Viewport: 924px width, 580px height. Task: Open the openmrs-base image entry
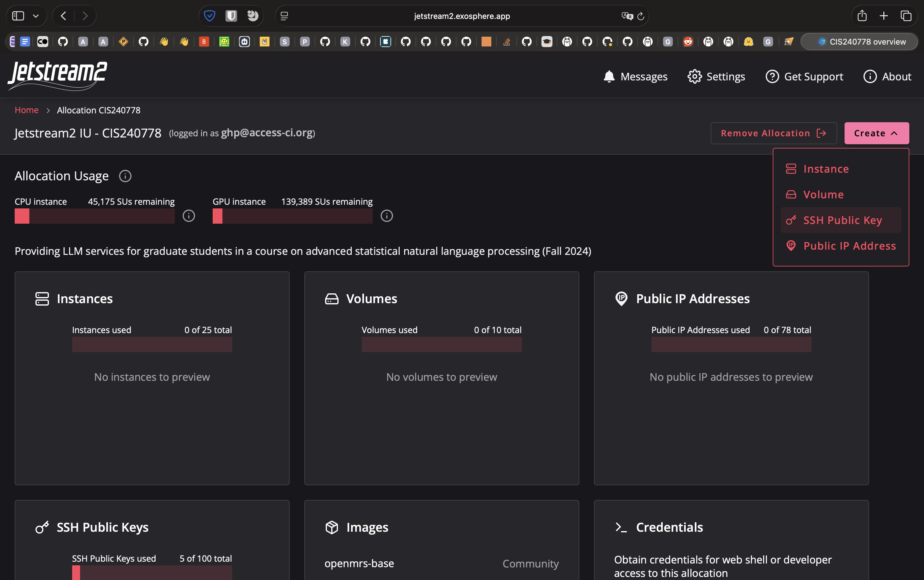(359, 563)
